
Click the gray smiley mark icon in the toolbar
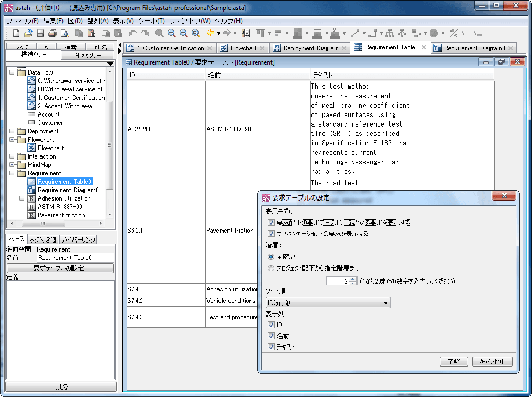(x=434, y=33)
